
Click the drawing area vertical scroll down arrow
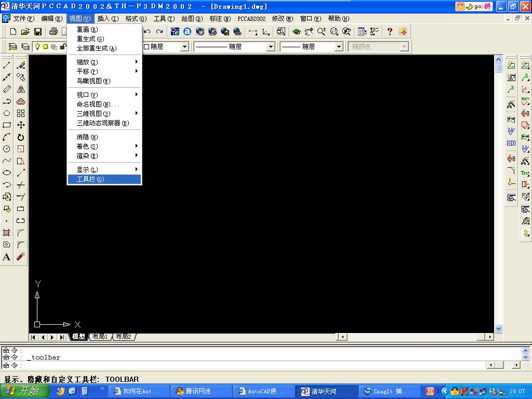point(498,328)
